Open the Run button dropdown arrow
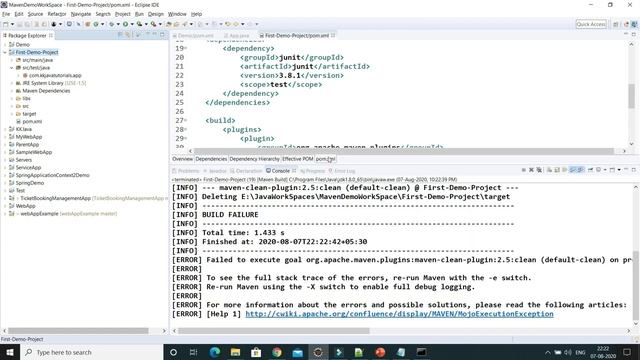The height and width of the screenshot is (360, 640). pos(132,24)
